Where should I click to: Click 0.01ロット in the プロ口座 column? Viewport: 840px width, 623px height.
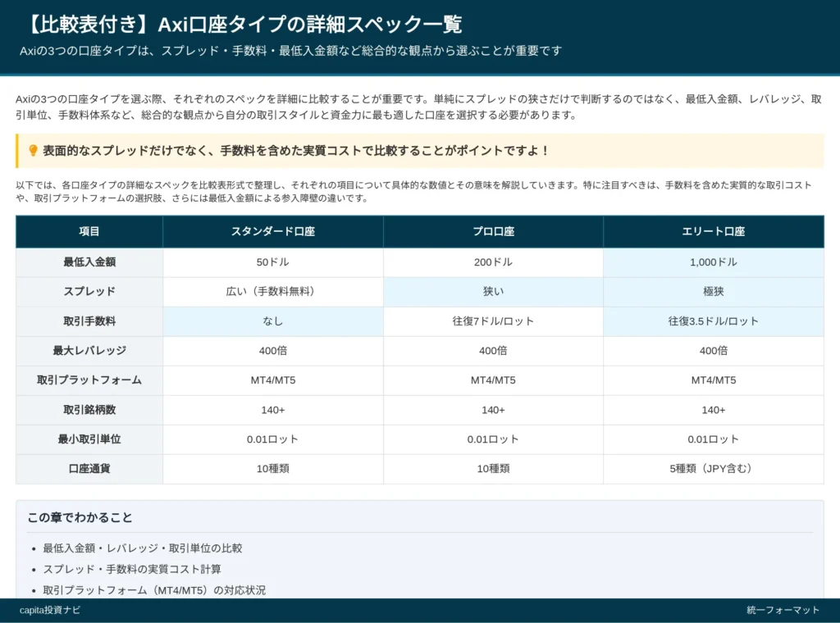493,439
